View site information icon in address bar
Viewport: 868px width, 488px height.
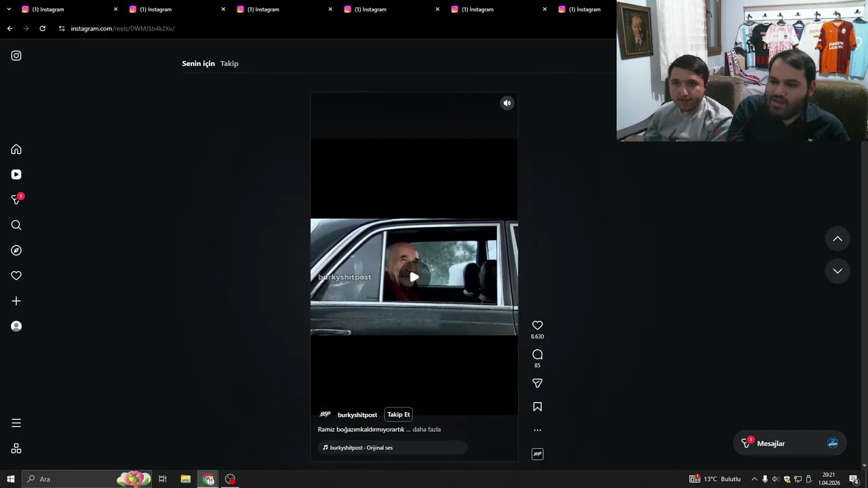click(x=62, y=28)
